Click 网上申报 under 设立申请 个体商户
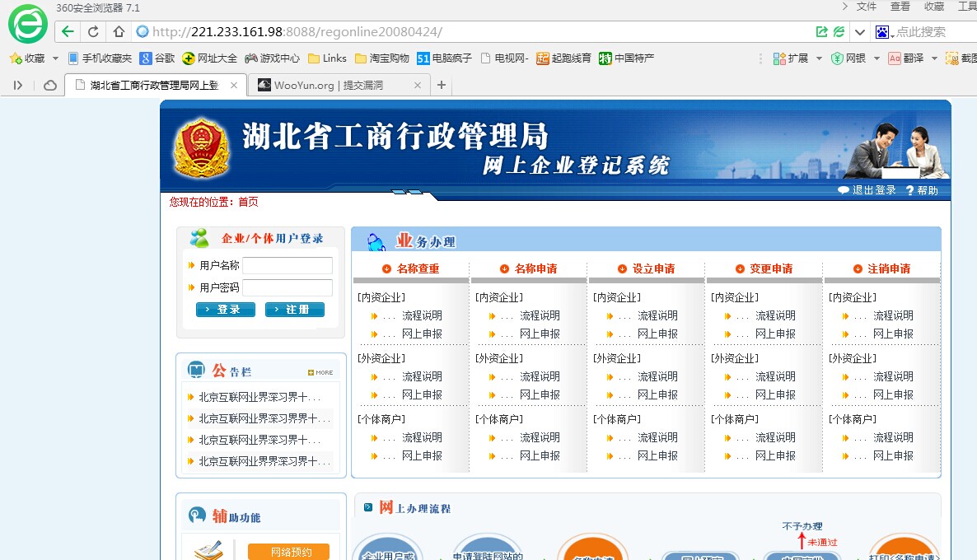This screenshot has width=977, height=560. point(657,456)
